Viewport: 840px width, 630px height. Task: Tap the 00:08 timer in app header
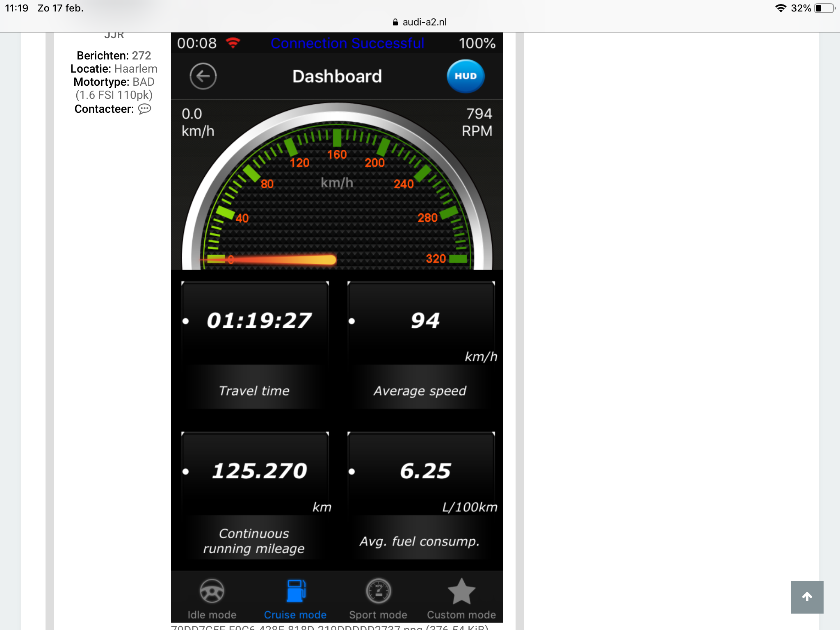pyautogui.click(x=197, y=43)
